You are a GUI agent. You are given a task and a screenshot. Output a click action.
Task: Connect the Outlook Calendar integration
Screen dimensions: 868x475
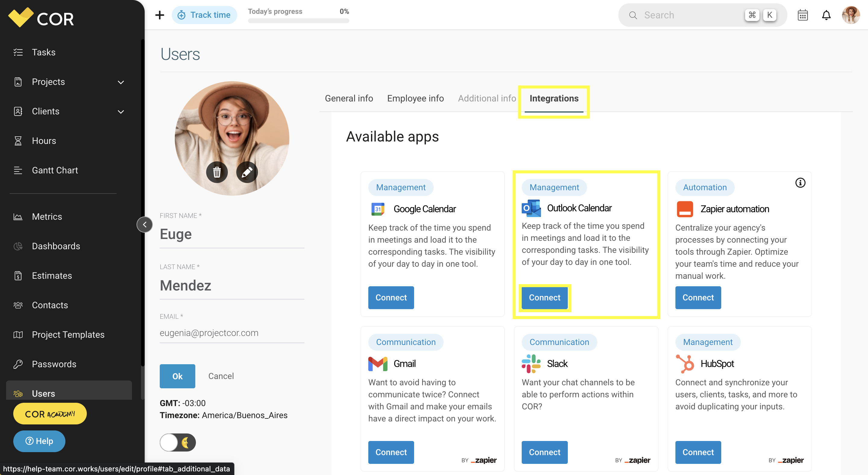point(544,298)
